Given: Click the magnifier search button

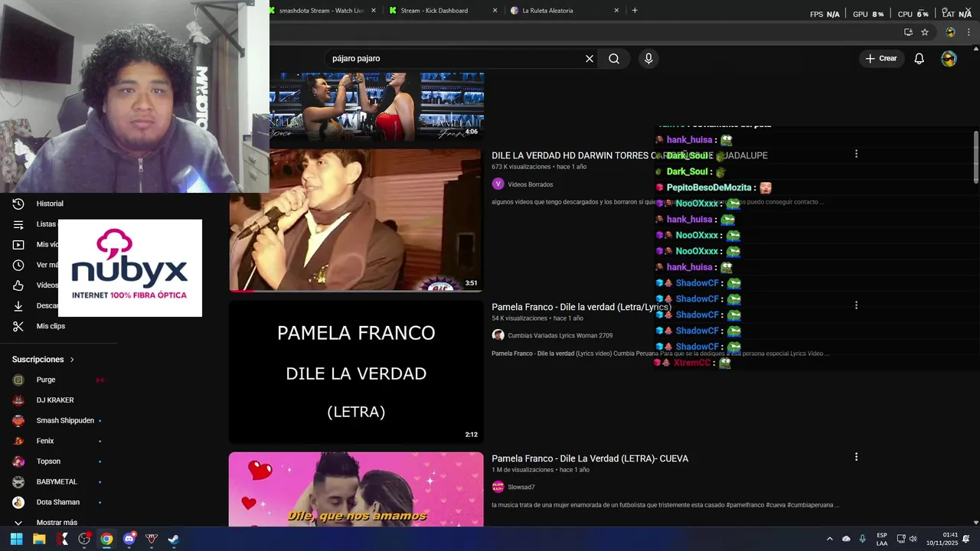Looking at the screenshot, I should click(x=614, y=59).
